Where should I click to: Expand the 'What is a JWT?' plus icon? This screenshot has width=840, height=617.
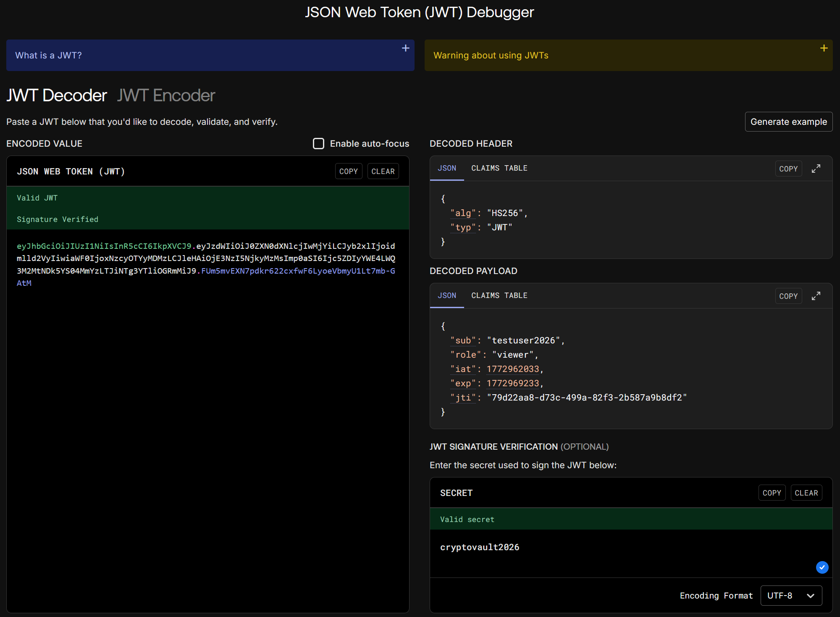[405, 48]
